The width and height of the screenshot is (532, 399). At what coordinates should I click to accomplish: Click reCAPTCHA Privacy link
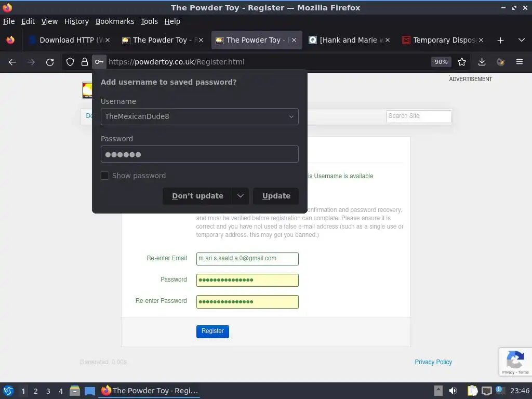[x=508, y=372]
